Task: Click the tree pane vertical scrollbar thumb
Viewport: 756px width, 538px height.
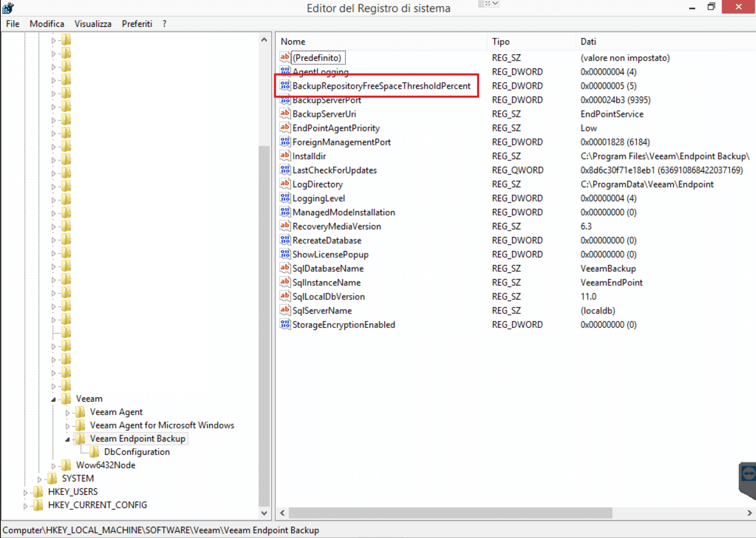Action: pyautogui.click(x=264, y=326)
